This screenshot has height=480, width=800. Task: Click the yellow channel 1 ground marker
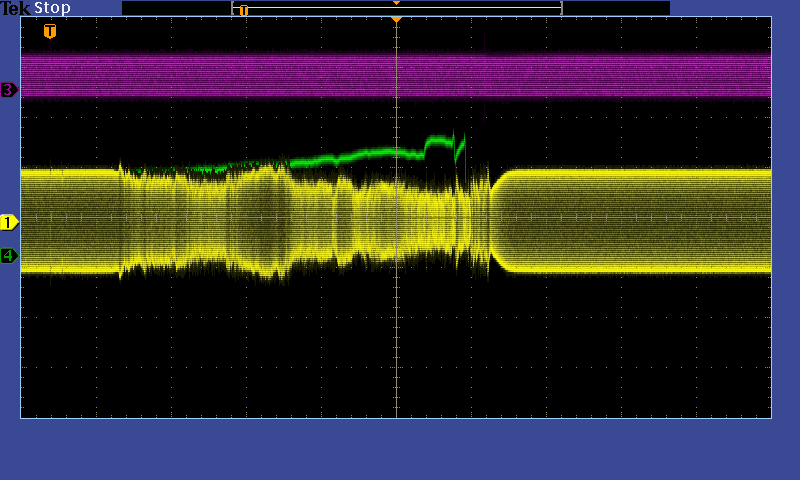pos(9,222)
